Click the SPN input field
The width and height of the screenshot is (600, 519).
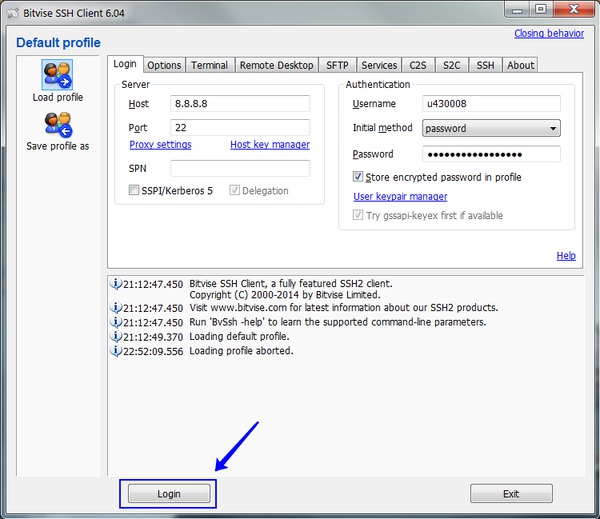(240, 168)
